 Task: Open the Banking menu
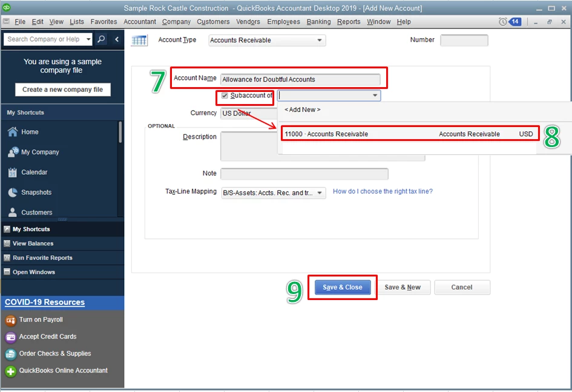tap(318, 22)
